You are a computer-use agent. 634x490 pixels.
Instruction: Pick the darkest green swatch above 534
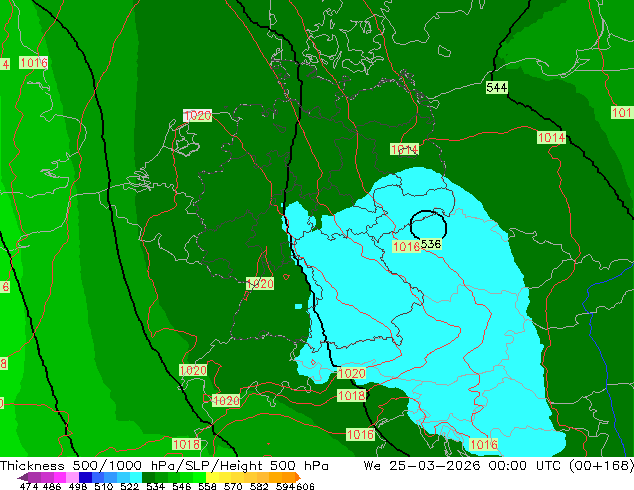[148, 477]
